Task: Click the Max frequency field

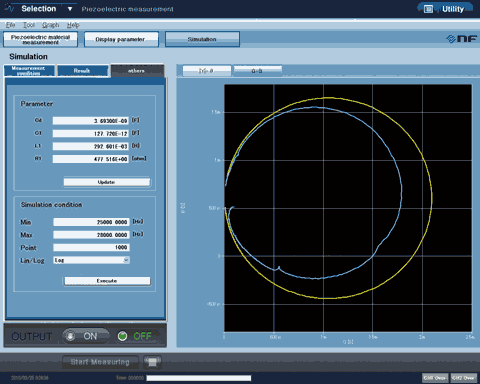Action: (91, 235)
